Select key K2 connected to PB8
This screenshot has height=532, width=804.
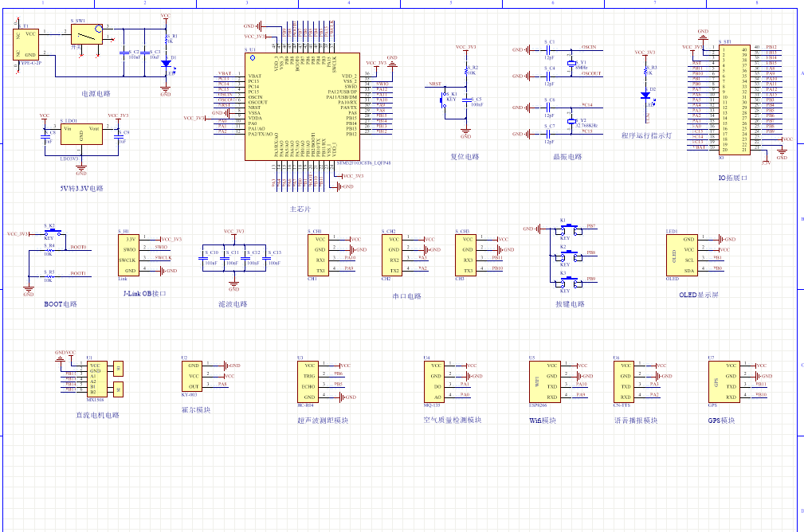pyautogui.click(x=568, y=256)
